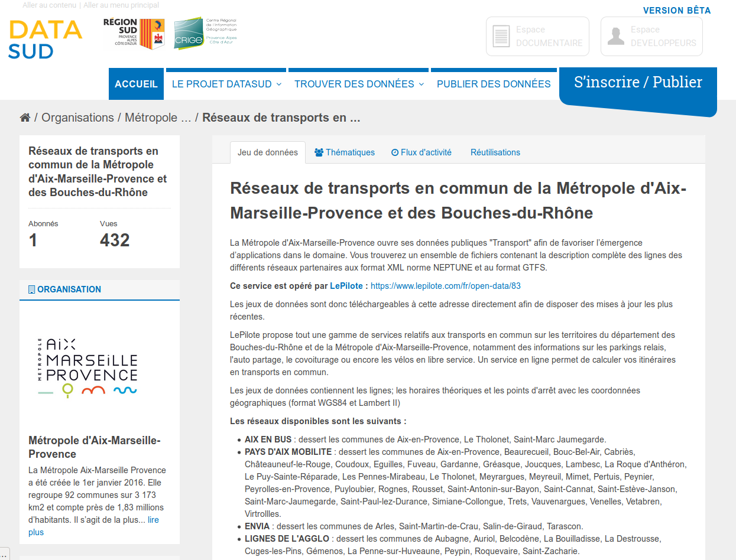Expand the Trouver des données menu
The height and width of the screenshot is (560, 736).
pyautogui.click(x=359, y=84)
